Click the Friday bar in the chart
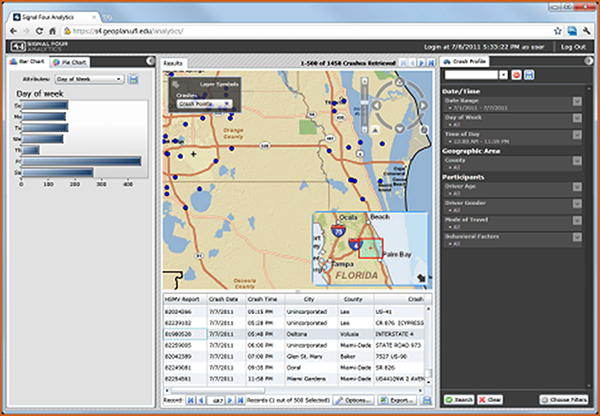Screen dimensions: 600x416 coord(81,162)
